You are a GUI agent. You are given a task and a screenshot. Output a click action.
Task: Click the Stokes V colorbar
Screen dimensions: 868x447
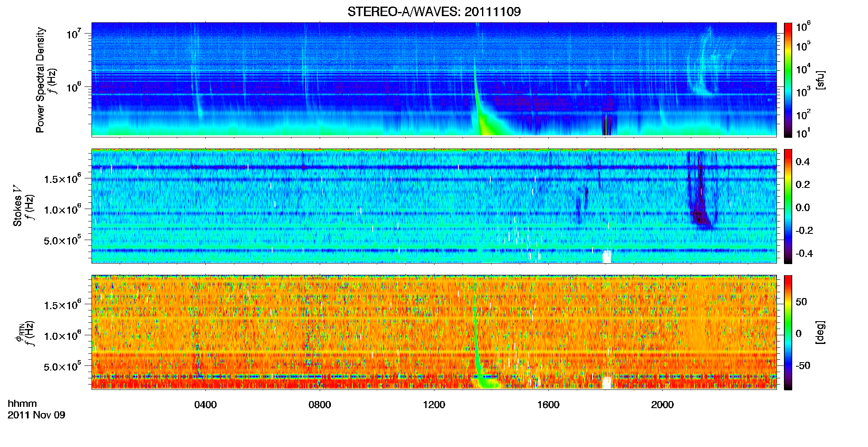788,206
